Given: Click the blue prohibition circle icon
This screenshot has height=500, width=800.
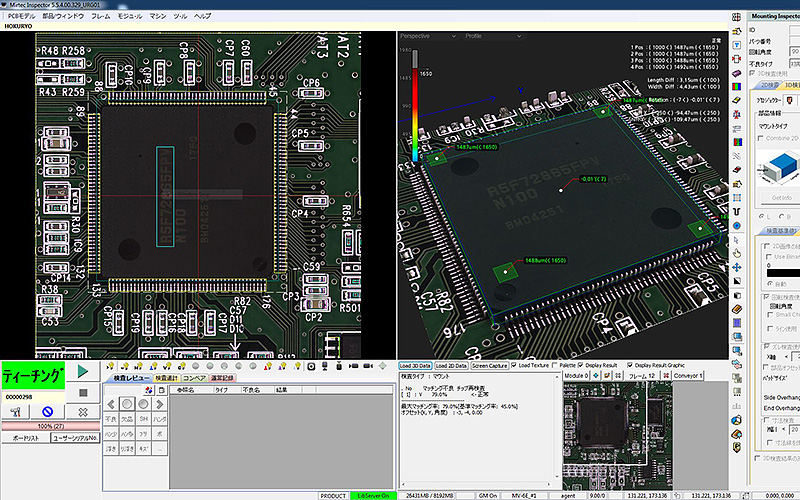Looking at the screenshot, I should pos(47,411).
